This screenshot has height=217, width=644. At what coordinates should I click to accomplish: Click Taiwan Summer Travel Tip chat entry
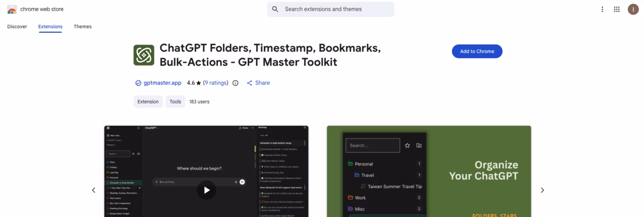pos(392,186)
